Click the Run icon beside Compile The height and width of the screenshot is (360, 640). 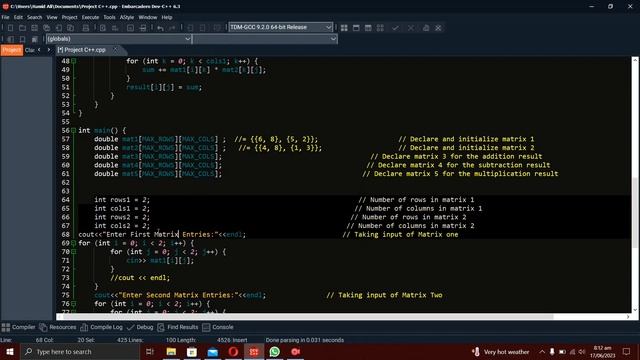coord(356,28)
